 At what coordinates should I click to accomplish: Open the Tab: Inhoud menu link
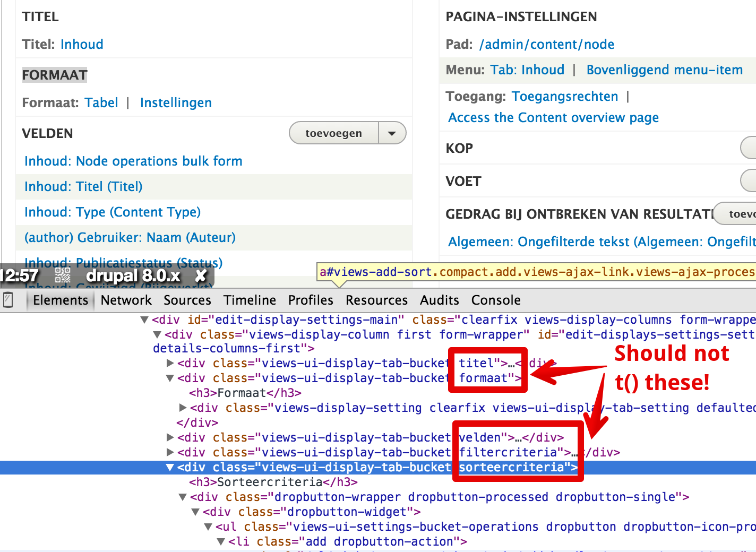tap(528, 70)
